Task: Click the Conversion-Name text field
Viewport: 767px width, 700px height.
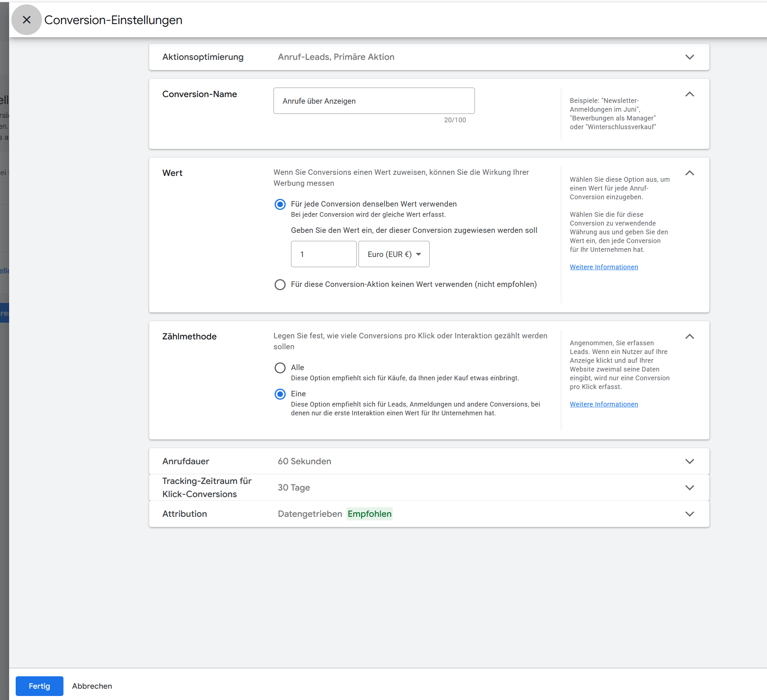Action: [373, 101]
